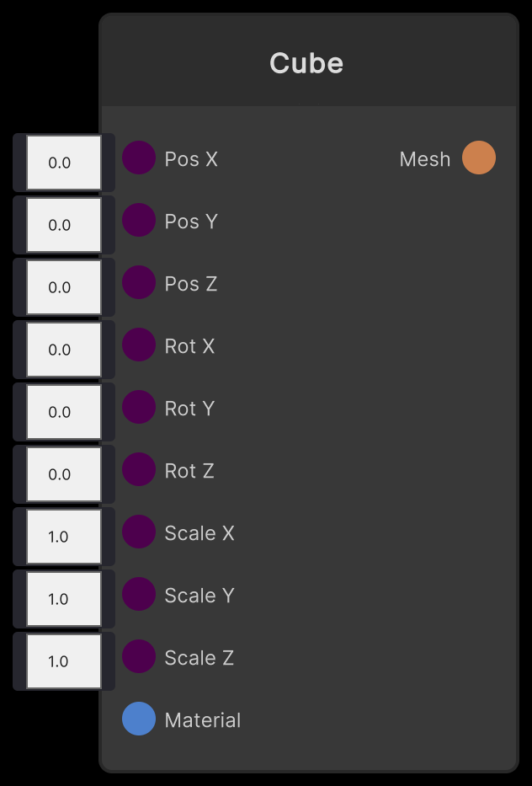Click the Scale X value field
Image resolution: width=532 pixels, height=786 pixels.
tap(63, 537)
